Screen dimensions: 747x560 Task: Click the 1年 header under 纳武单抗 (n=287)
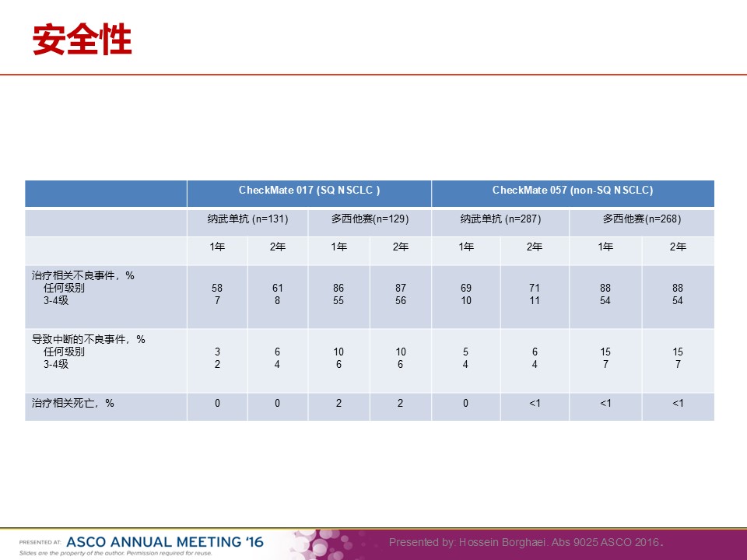click(466, 247)
